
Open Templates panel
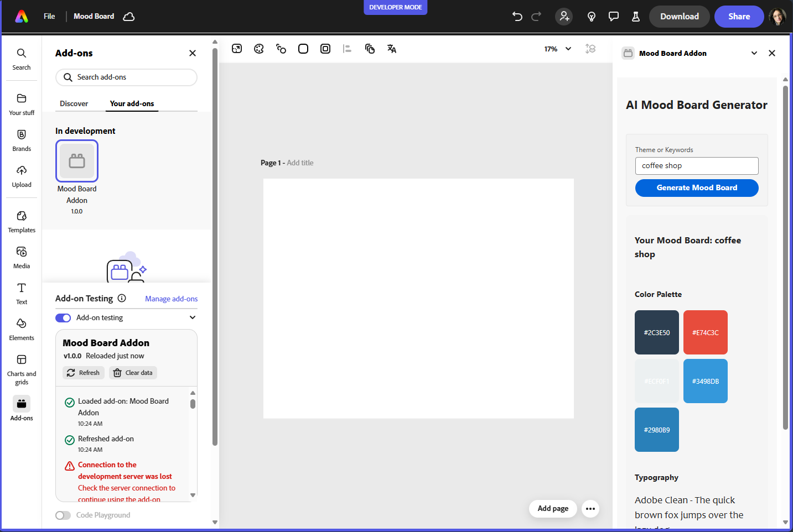pyautogui.click(x=22, y=222)
